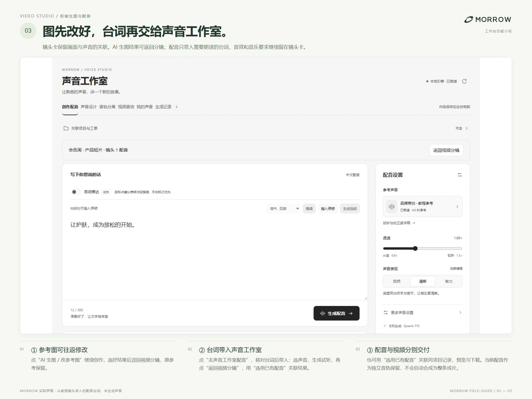Open reference voice picker chevron on 品牌旁白 card
This screenshot has width=532, height=399.
click(457, 206)
